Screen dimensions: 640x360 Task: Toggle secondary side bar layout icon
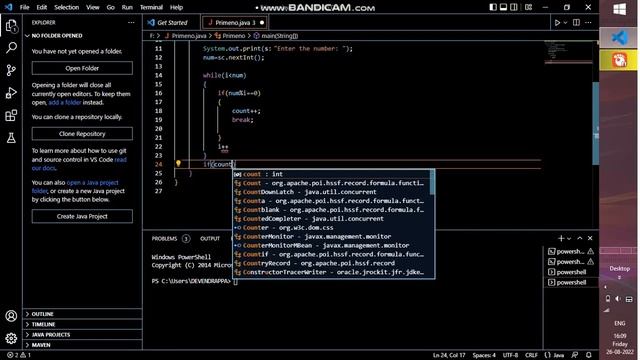click(514, 7)
